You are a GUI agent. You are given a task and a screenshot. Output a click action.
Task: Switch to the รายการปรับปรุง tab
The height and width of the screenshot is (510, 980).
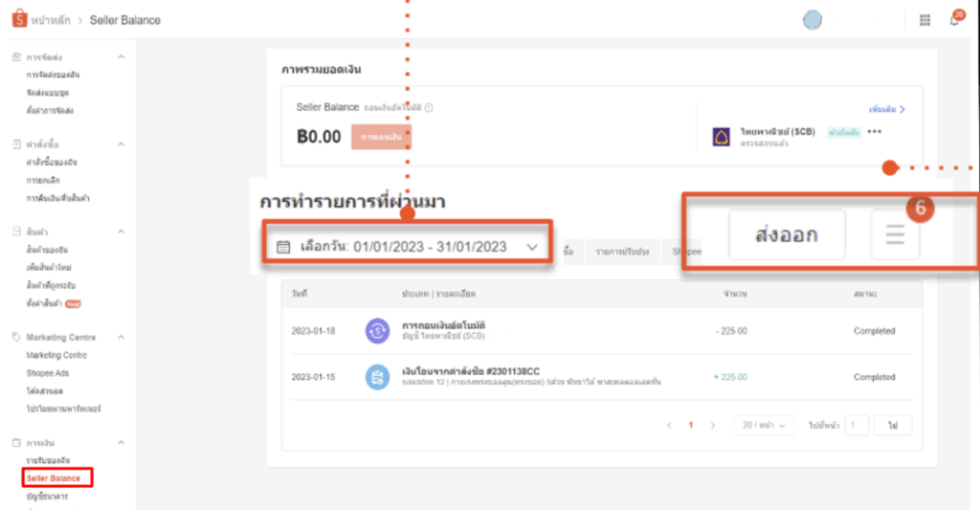tap(622, 252)
